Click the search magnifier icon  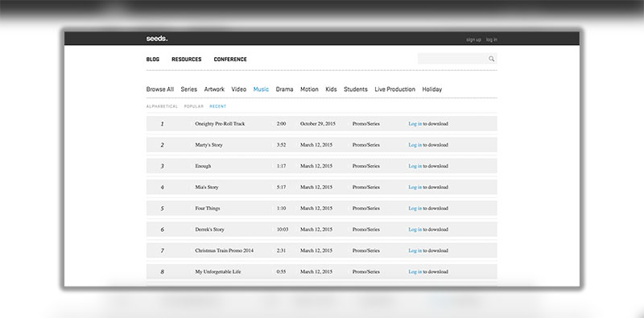491,59
